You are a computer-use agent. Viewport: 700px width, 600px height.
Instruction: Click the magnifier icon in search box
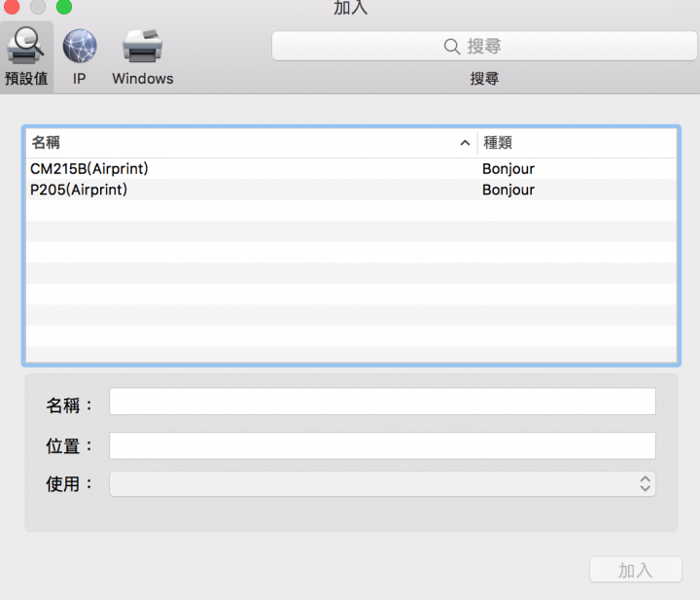(451, 46)
